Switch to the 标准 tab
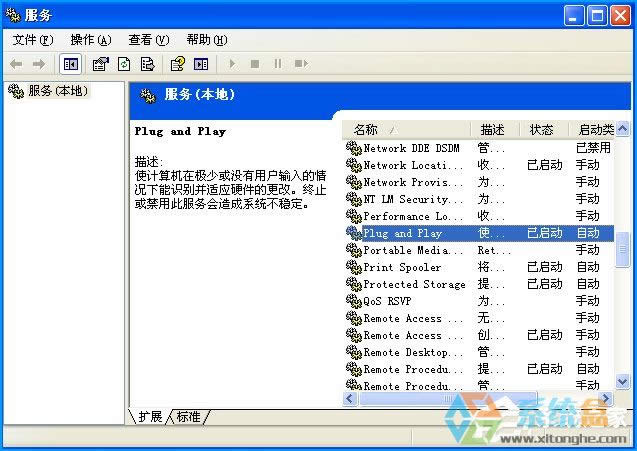637x451 pixels. (188, 416)
